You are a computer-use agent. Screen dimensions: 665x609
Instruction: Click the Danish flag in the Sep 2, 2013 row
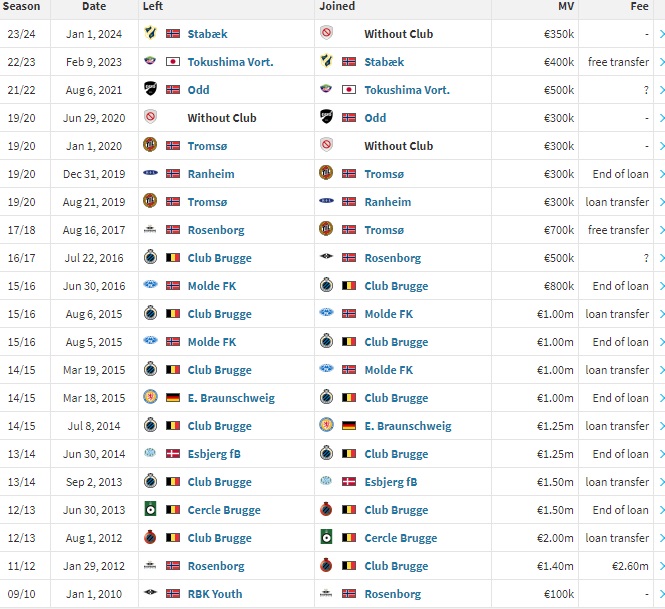[x=349, y=482]
